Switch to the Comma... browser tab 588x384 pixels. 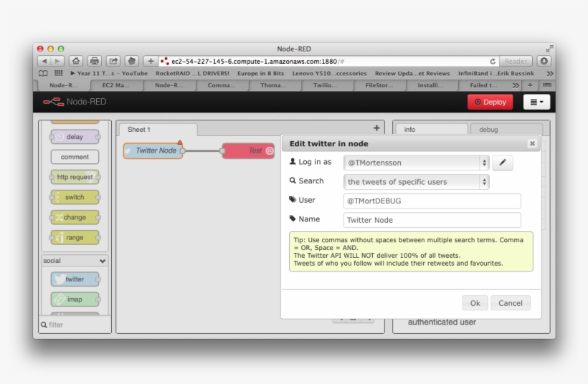point(222,85)
